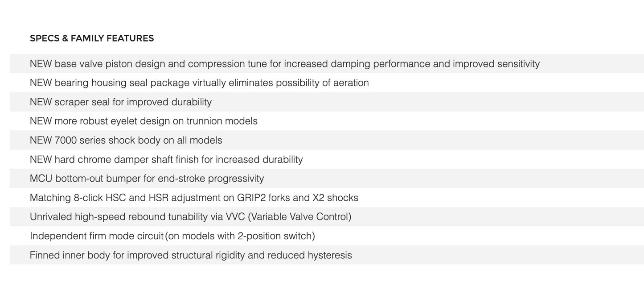The image size is (644, 307).
Task: Click the "(on models with 2-position switch)" text
Action: [x=240, y=236]
